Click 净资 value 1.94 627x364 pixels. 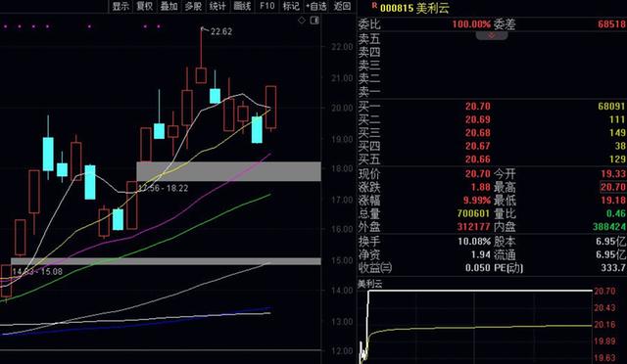481,254
